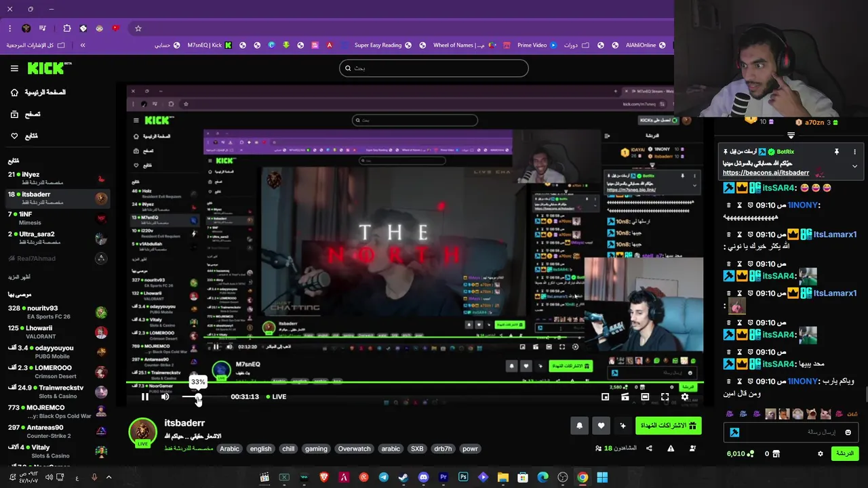This screenshot has width=868, height=488.
Task: Collapse the pinned BotRix message chevron
Action: click(x=854, y=166)
